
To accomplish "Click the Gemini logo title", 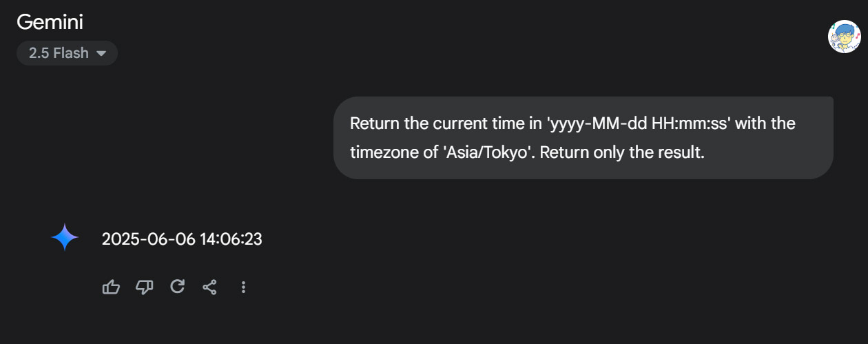I will click(50, 22).
